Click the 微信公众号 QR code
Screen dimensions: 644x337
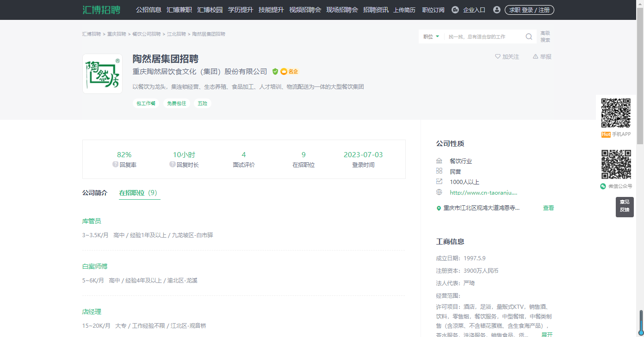click(x=616, y=164)
